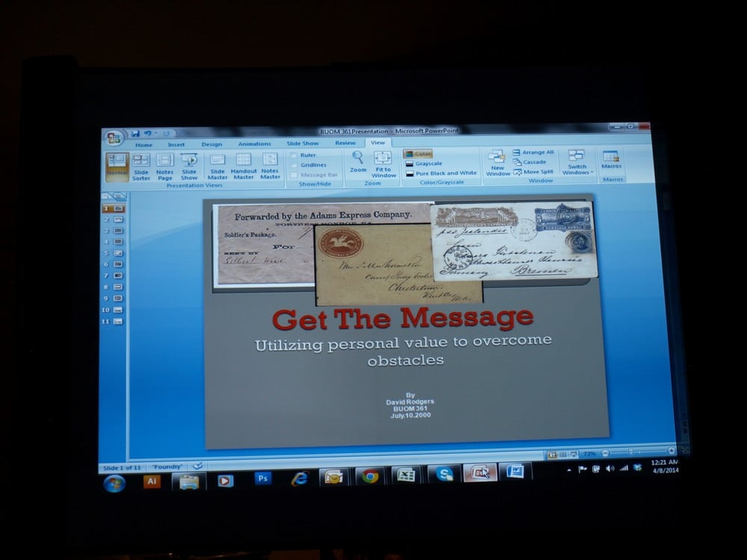Switch presentation to Grayscale mode

tap(424, 164)
